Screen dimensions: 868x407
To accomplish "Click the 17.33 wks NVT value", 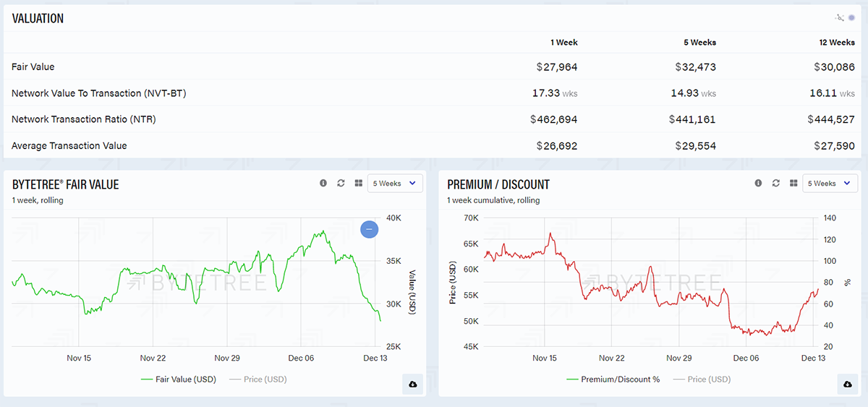I will click(x=555, y=93).
